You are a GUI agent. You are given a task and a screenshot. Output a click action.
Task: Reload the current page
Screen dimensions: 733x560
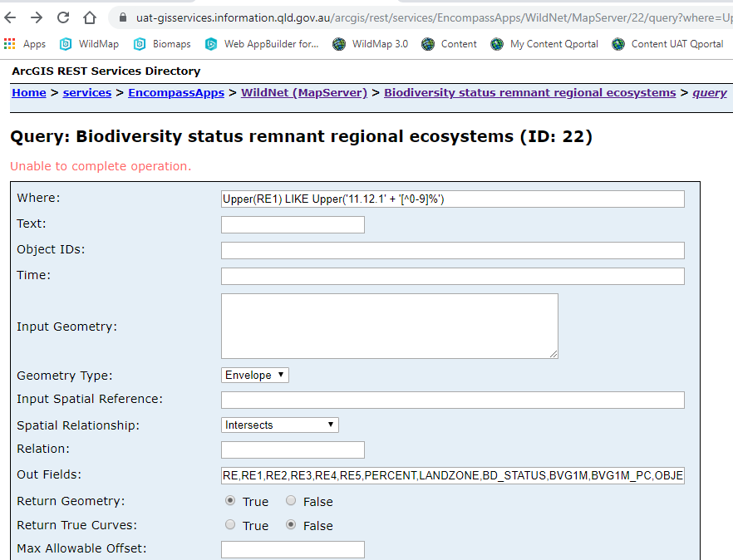click(63, 17)
